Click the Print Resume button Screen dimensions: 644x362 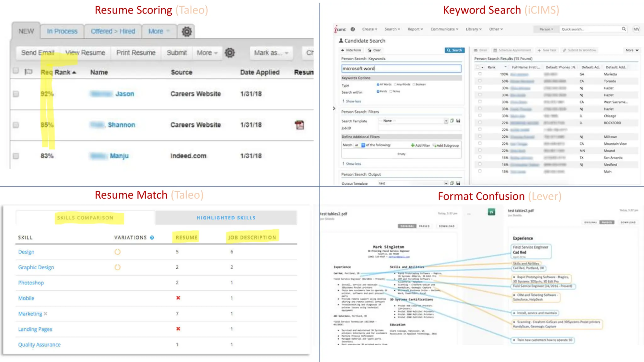click(x=136, y=53)
